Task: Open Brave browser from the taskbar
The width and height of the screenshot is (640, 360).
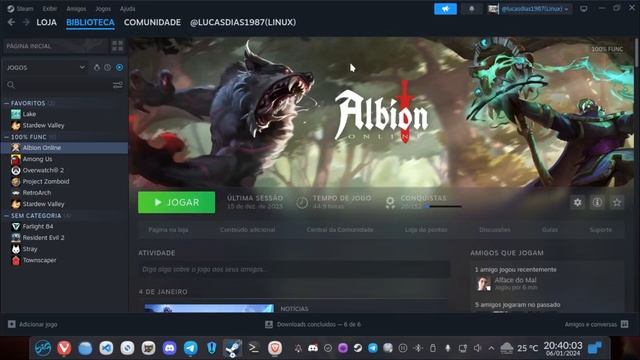Action: point(275,348)
